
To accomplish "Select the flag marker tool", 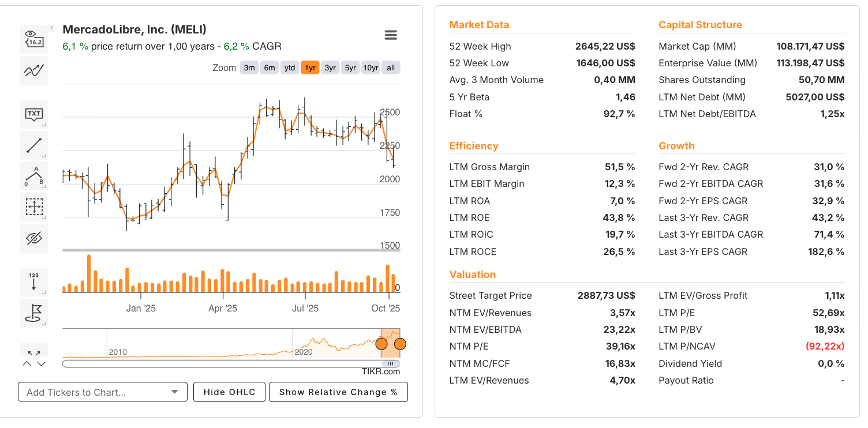I will [x=34, y=313].
